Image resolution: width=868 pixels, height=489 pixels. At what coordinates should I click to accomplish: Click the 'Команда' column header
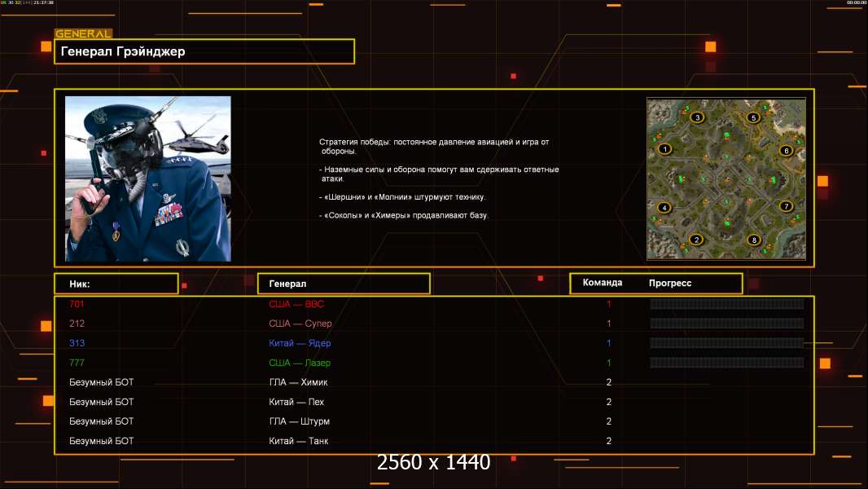pos(603,283)
